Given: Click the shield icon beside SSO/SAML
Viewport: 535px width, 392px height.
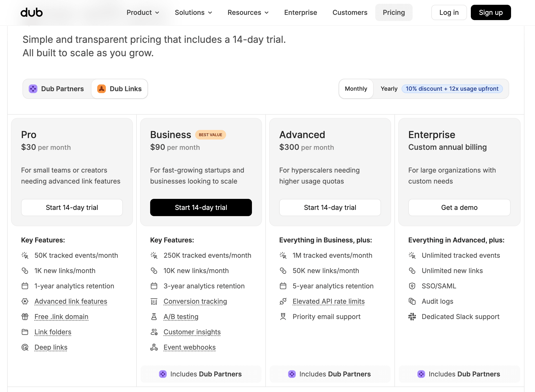Looking at the screenshot, I should coord(412,286).
